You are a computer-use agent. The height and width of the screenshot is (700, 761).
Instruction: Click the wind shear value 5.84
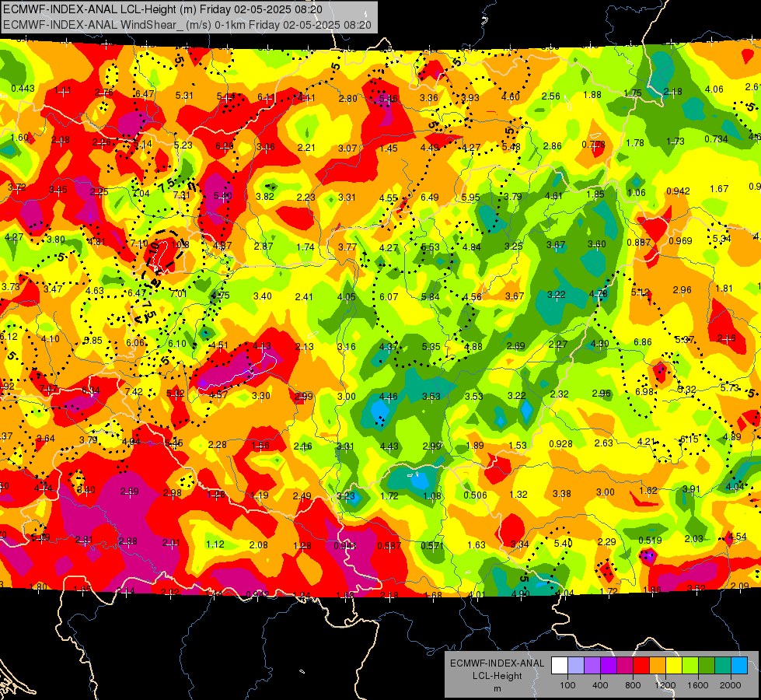431,296
